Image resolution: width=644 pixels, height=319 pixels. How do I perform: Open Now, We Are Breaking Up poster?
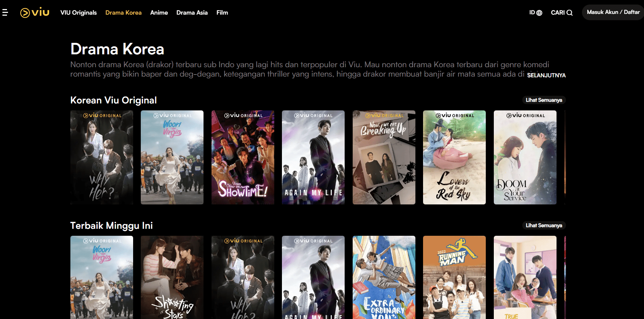point(384,157)
